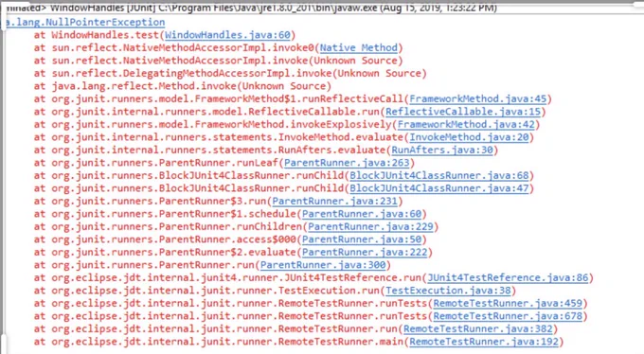The image size is (644, 354).
Task: Open WindowHandles.java:60 stack trace link
Action: click(227, 35)
